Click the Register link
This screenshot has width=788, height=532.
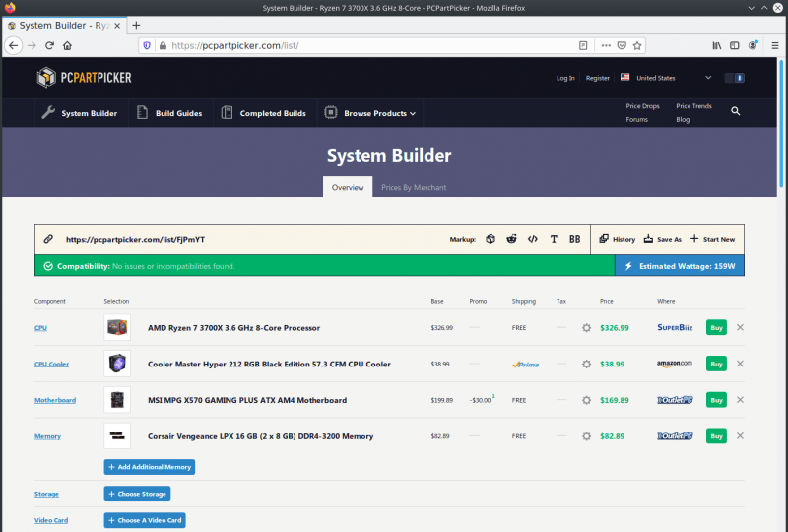pos(598,78)
